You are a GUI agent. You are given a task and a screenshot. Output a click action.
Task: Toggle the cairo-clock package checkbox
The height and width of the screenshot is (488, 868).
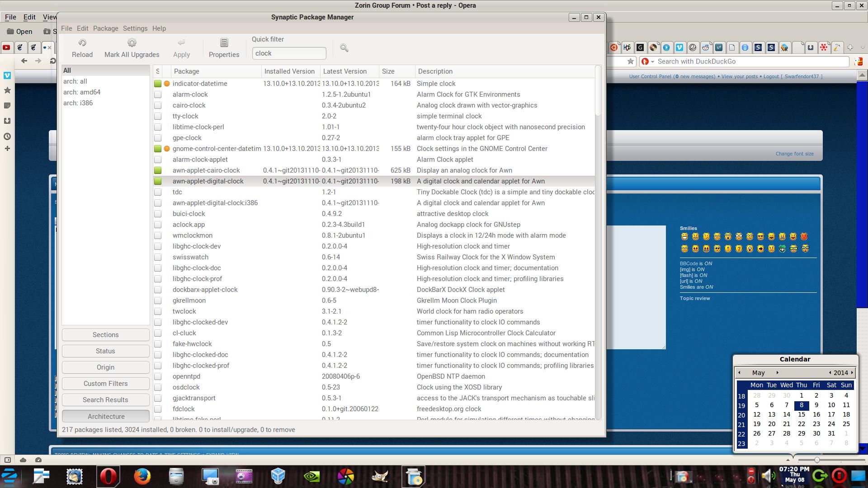(158, 105)
